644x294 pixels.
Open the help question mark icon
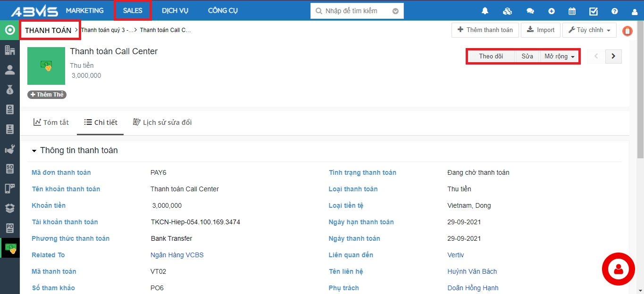point(614,11)
